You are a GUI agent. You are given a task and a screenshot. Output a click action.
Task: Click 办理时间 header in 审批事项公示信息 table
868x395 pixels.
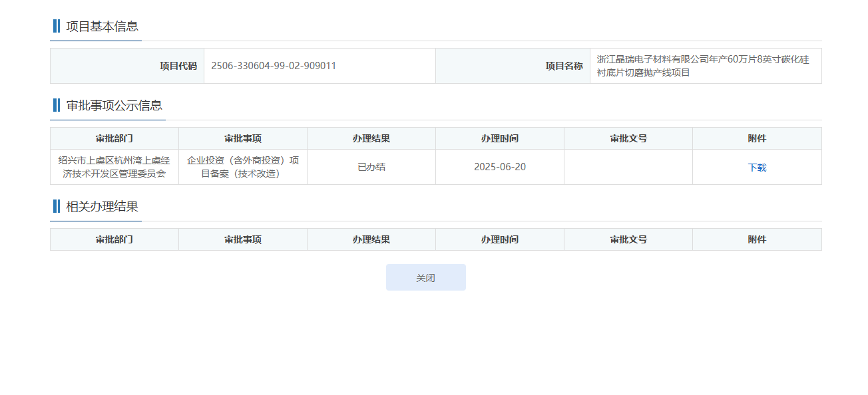point(500,139)
